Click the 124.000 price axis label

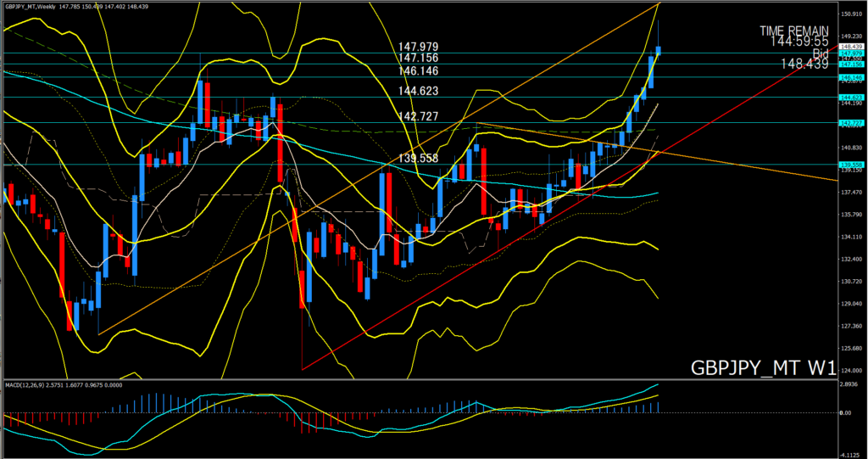click(x=851, y=370)
